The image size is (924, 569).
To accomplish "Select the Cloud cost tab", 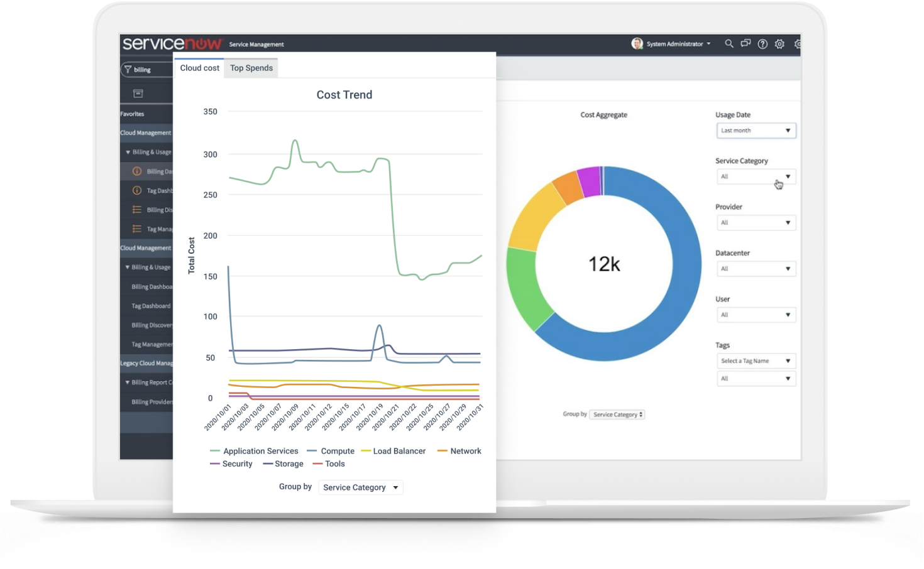I will 199,68.
